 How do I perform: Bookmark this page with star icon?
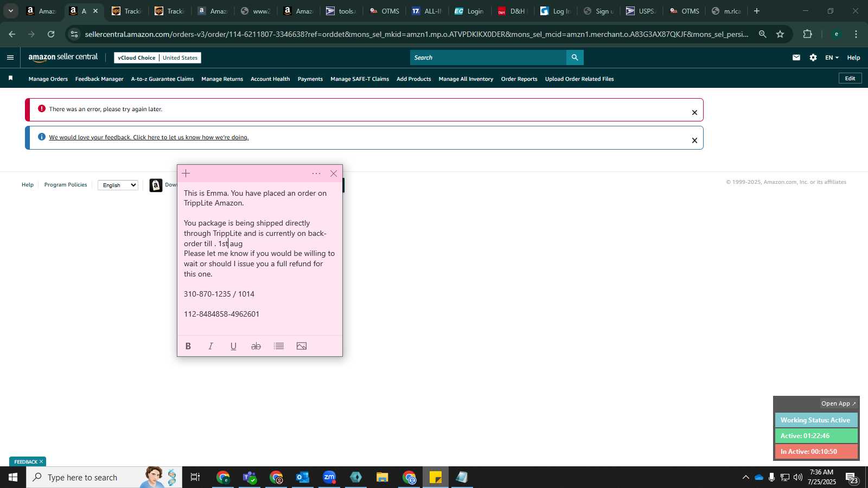(780, 34)
